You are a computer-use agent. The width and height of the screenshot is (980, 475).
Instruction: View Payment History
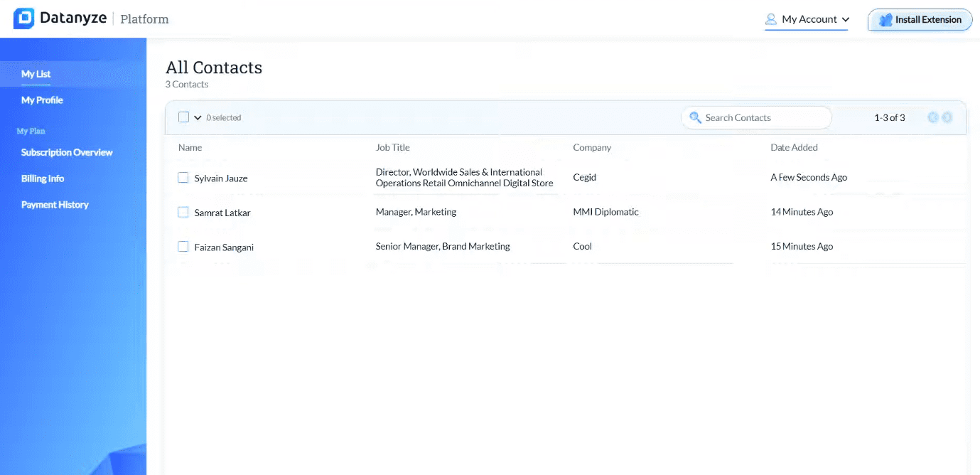[x=55, y=204]
